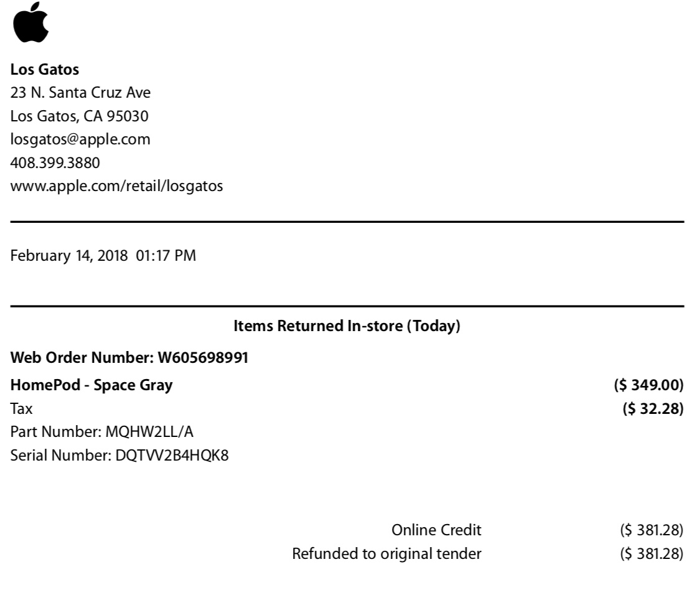This screenshot has width=700, height=600.
Task: Click the HomePod price ($ 349.00)
Action: [648, 385]
